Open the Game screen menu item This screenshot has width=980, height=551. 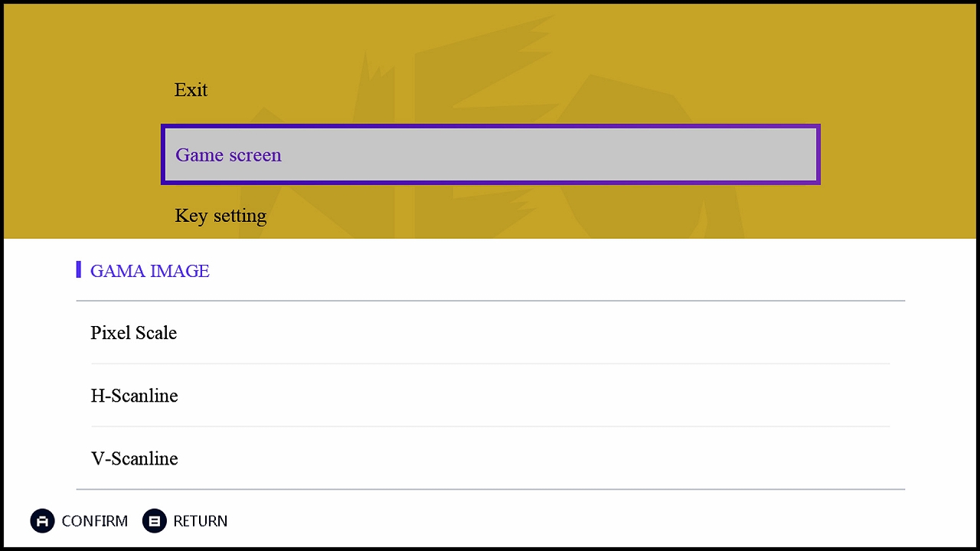point(490,155)
